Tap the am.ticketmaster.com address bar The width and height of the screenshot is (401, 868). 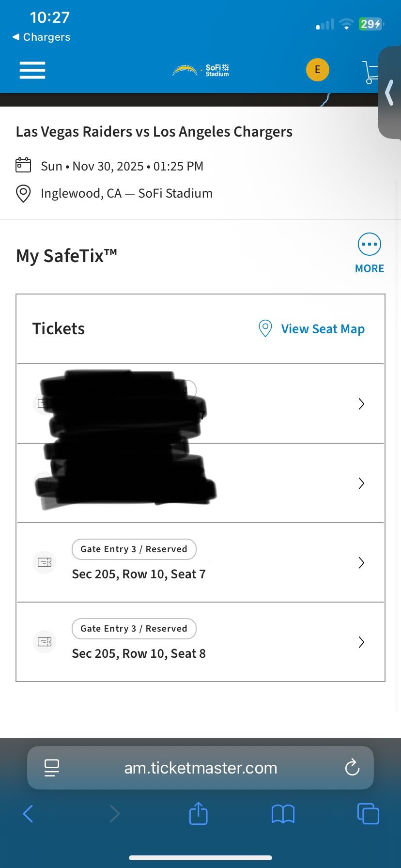[200, 768]
